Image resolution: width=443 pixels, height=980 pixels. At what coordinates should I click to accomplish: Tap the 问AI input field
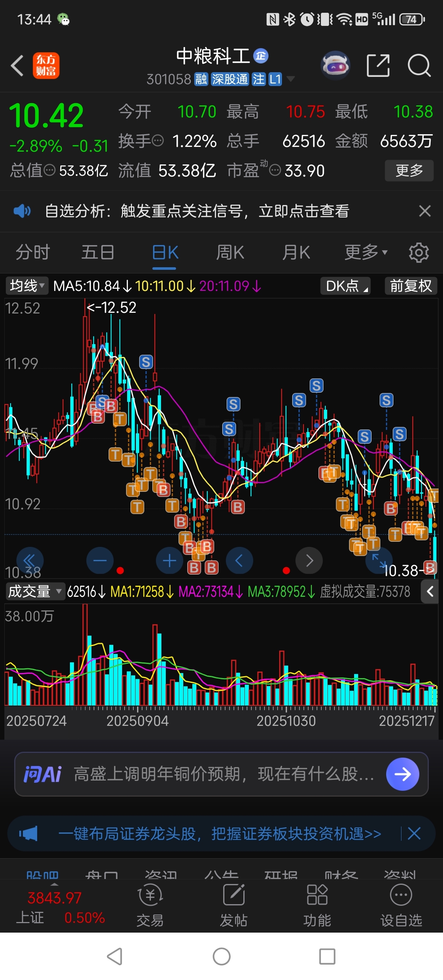224,774
